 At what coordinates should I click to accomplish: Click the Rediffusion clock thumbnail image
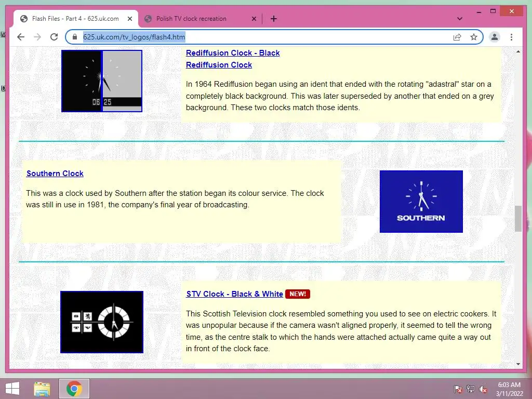point(102,81)
